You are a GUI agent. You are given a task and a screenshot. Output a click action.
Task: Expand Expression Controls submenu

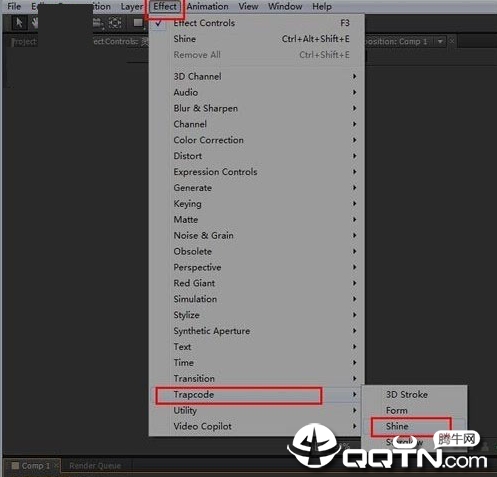pos(257,172)
